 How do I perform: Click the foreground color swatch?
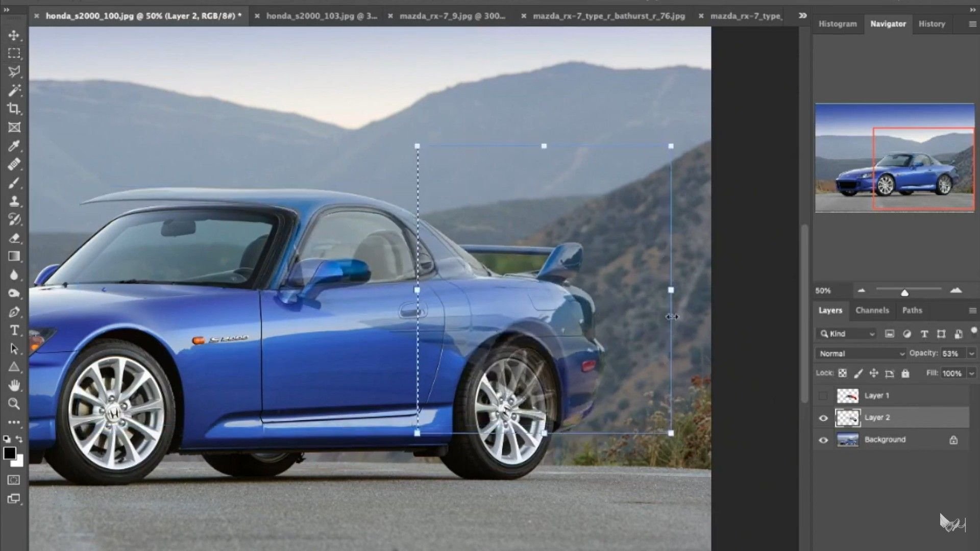[x=9, y=454]
